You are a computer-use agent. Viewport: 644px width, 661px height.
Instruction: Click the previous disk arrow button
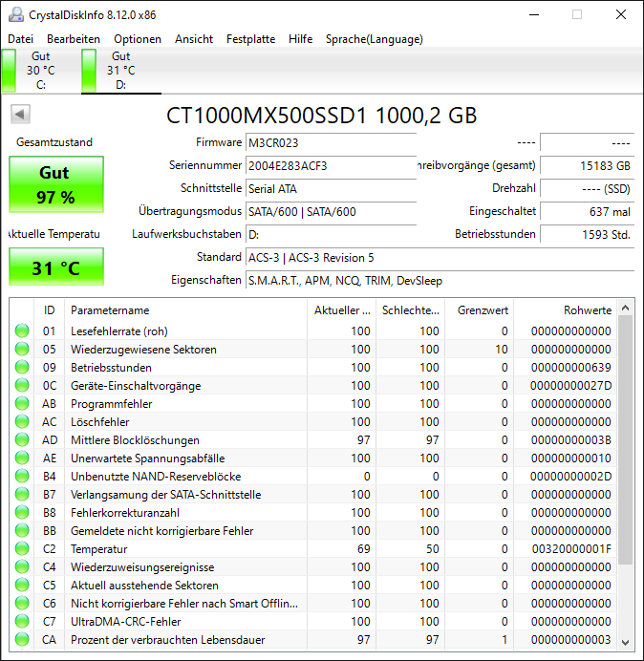tap(20, 114)
